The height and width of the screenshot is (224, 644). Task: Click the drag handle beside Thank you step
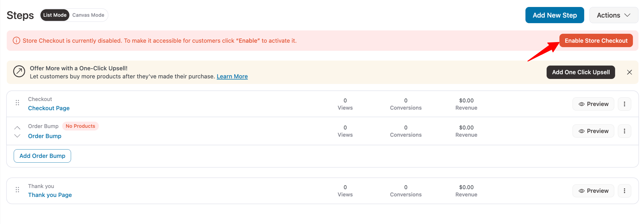pos(17,190)
